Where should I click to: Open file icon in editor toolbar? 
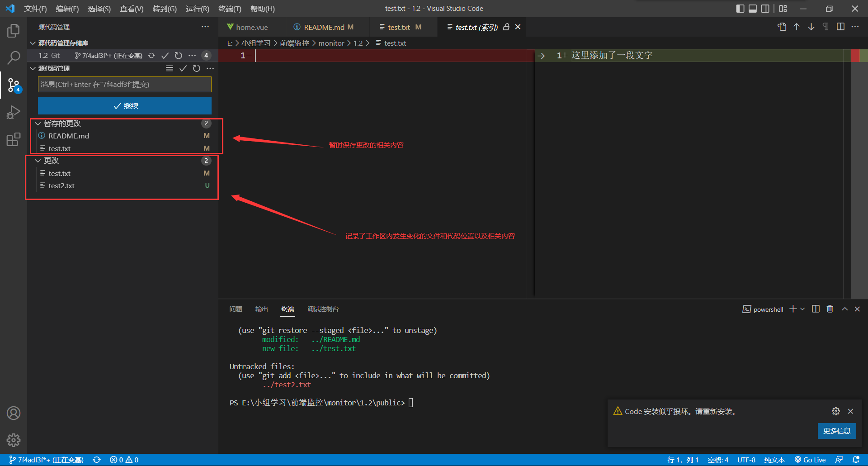pyautogui.click(x=782, y=27)
